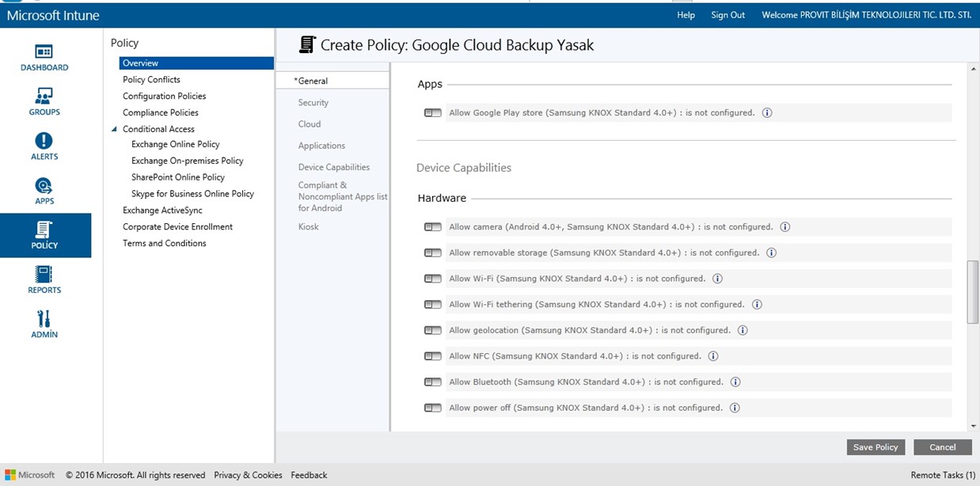
Task: Toggle Allow Bluetooth setting
Action: tap(432, 382)
